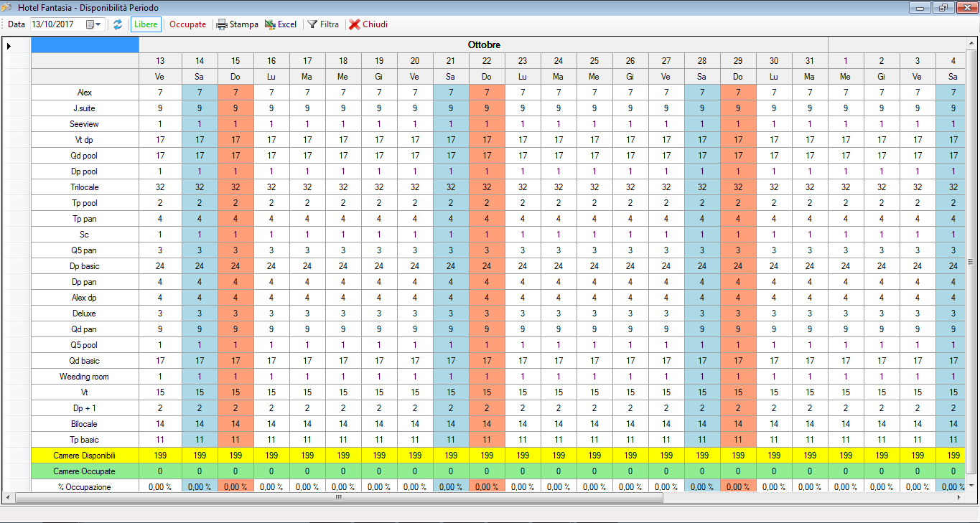Click the Ottobre month header
The image size is (980, 523).
pyautogui.click(x=483, y=44)
